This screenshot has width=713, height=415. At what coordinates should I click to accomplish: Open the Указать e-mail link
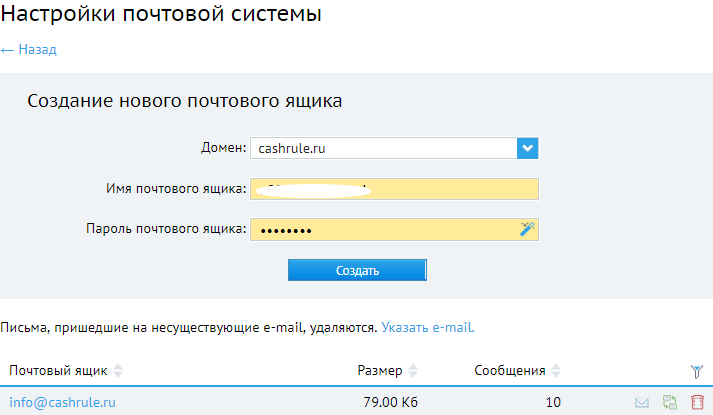click(428, 327)
